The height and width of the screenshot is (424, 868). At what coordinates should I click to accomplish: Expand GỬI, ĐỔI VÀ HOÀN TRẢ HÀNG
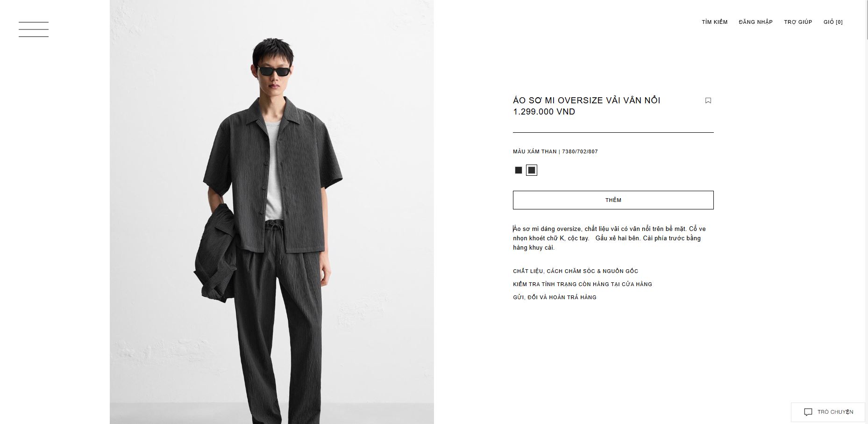pyautogui.click(x=555, y=297)
